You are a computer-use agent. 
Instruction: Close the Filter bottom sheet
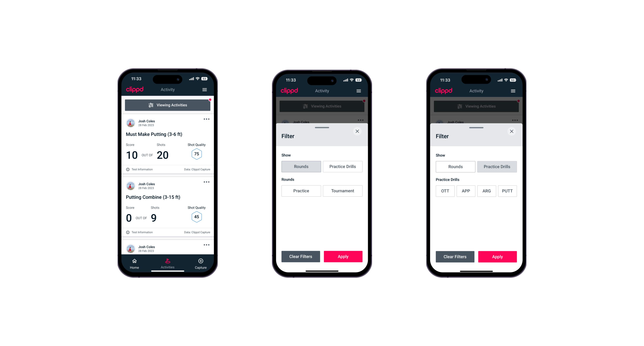point(358,131)
